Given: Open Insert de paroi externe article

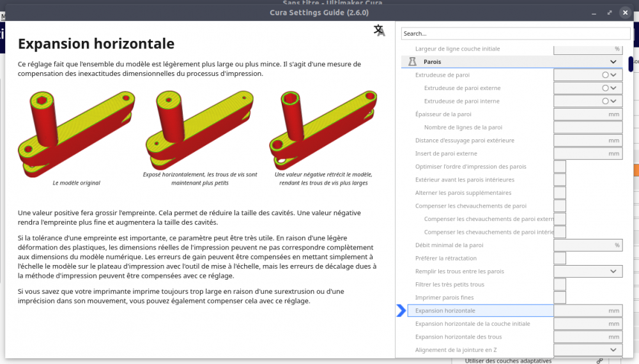Looking at the screenshot, I should 446,153.
